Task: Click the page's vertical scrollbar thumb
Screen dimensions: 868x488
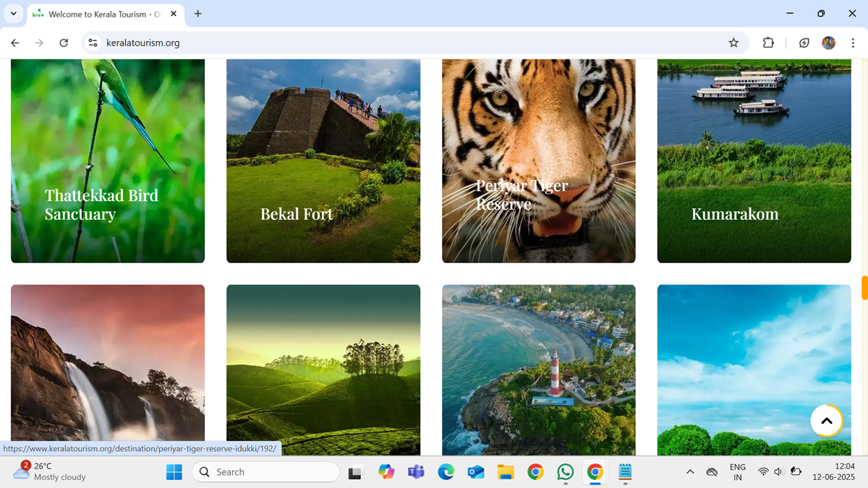Action: 864,288
